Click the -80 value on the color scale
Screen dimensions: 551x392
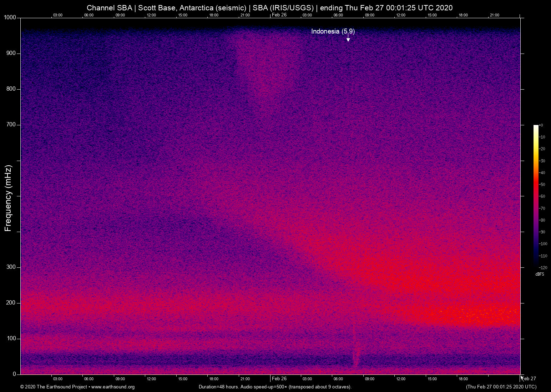coord(542,220)
